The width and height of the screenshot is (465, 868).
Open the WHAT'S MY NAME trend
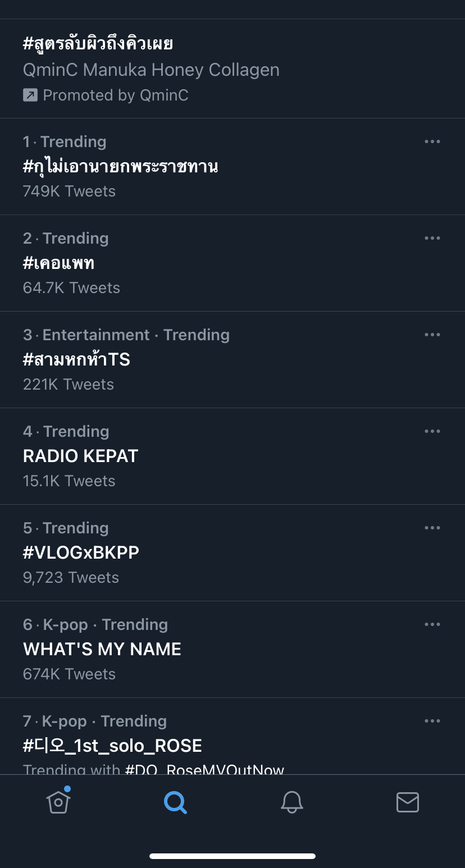(x=102, y=649)
